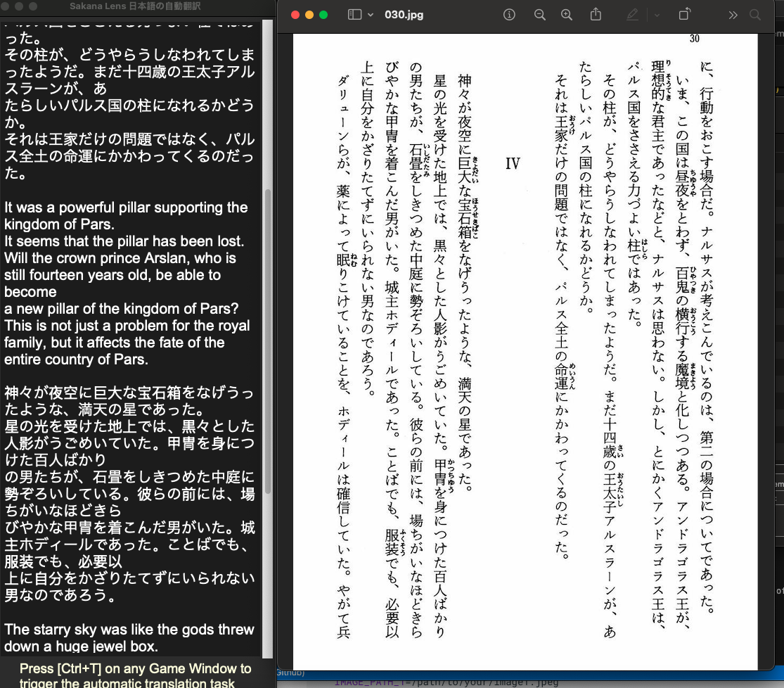Screen dimensions: 784x688
Task: Zoom in on 030.jpg in Preview
Action: pos(567,15)
